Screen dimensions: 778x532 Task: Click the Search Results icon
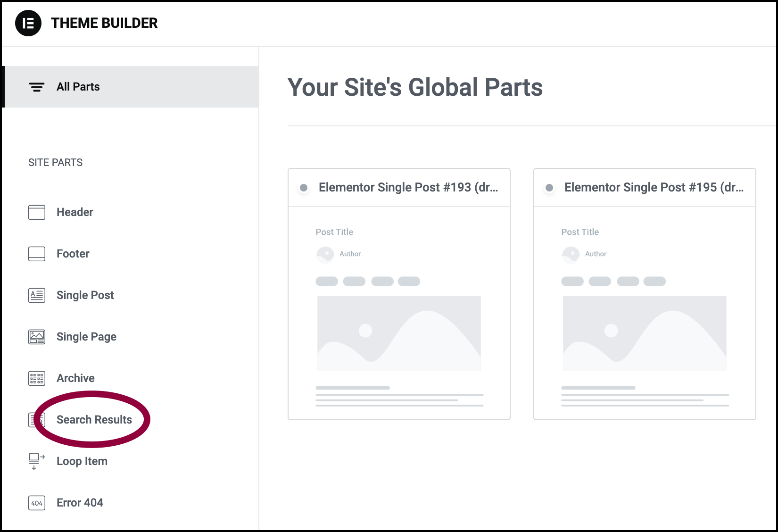[x=37, y=420]
